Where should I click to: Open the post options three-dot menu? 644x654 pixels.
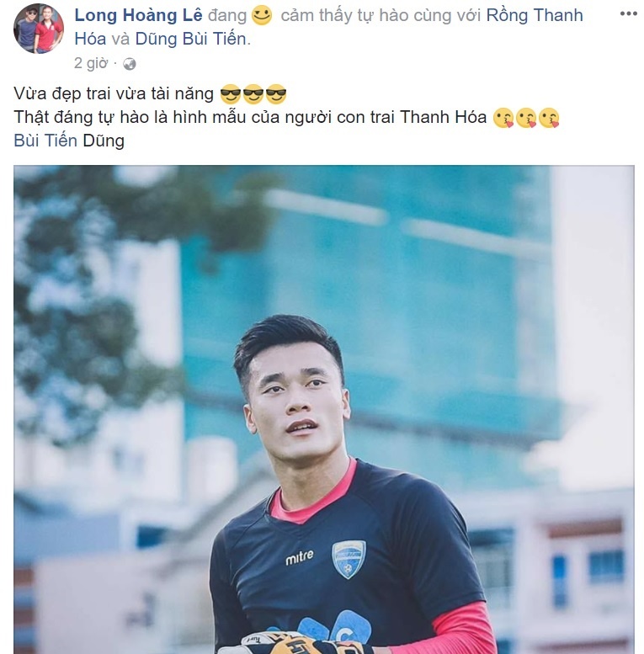pos(628,13)
